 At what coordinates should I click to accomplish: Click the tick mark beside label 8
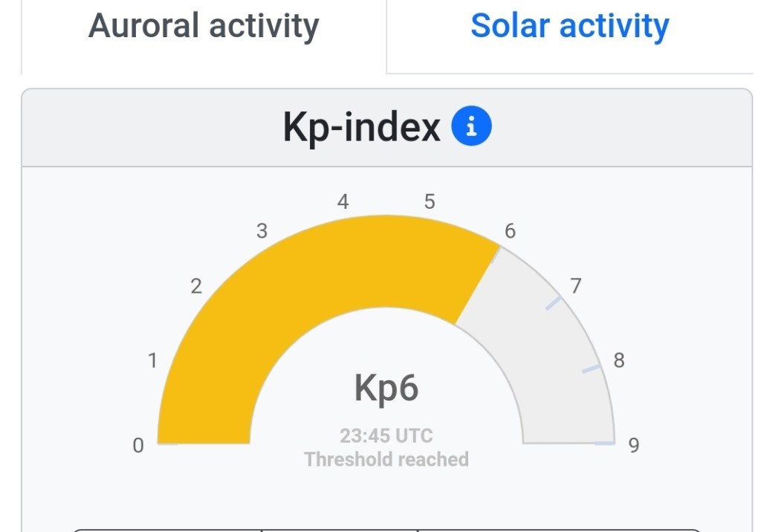pos(591,369)
